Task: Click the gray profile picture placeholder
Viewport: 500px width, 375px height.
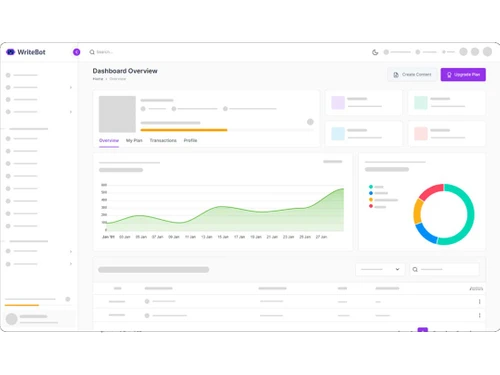Action: pyautogui.click(x=117, y=114)
